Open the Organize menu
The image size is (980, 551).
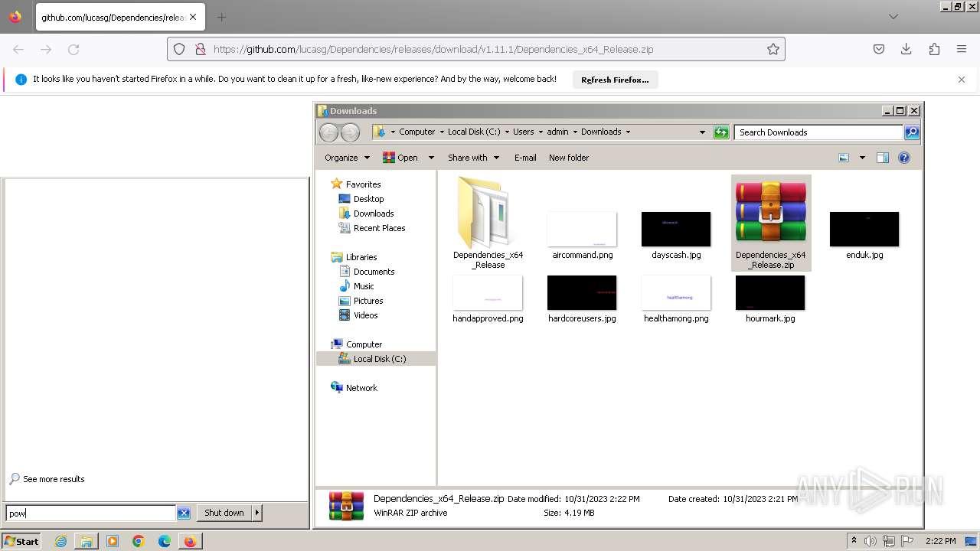coord(347,158)
